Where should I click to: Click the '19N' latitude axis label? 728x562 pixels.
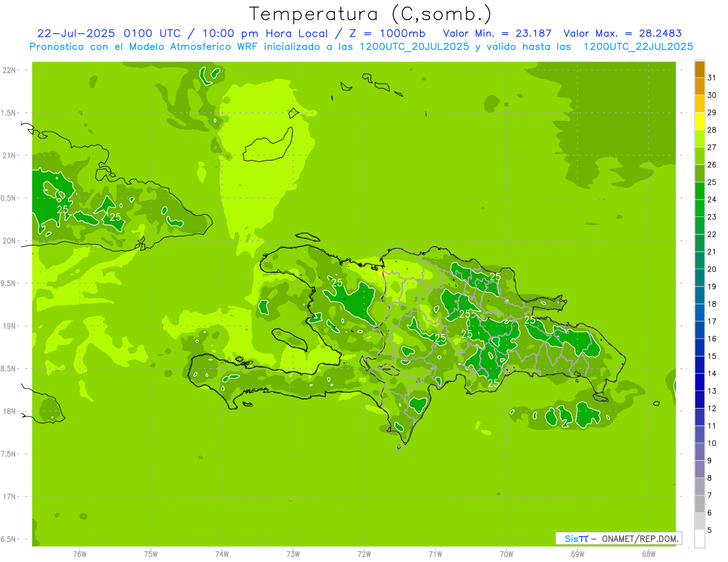point(10,326)
